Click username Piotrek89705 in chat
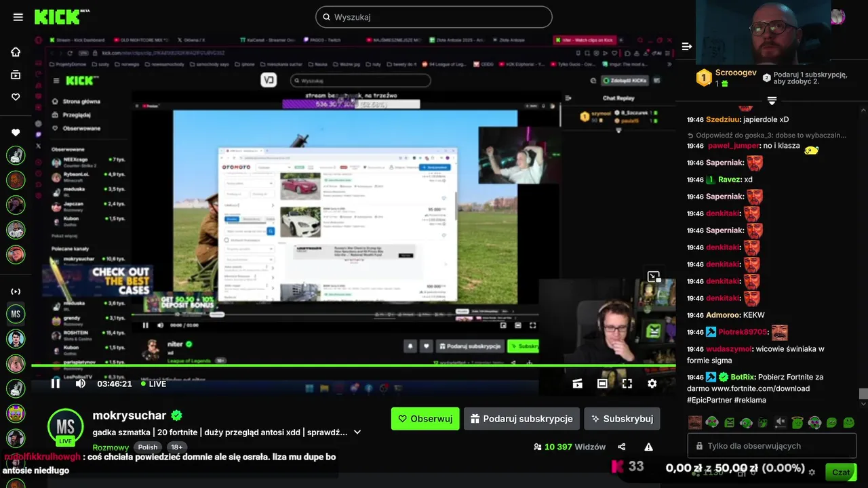Viewport: 868px width, 488px height. pos(743,332)
